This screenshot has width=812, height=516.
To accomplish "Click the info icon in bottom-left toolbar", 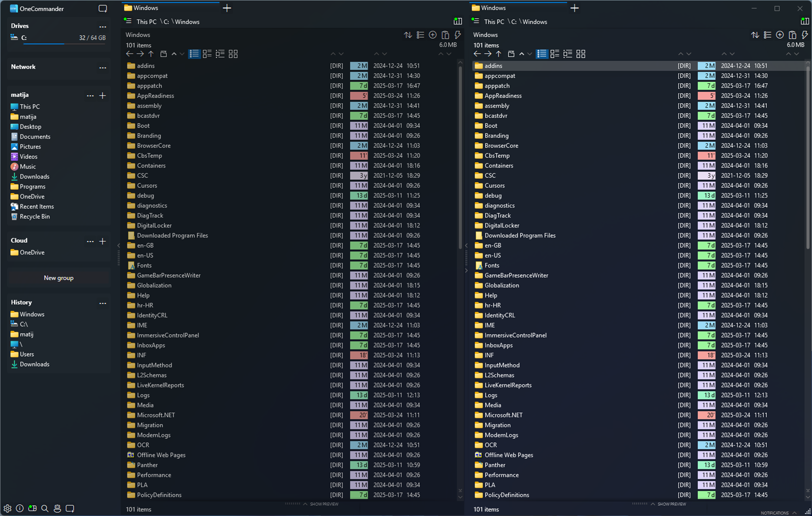I will (x=20, y=508).
